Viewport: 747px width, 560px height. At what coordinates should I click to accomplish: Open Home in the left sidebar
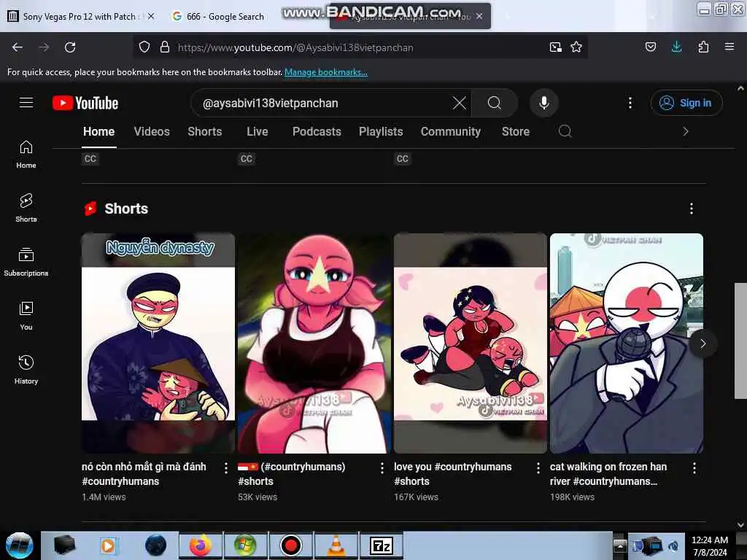pos(26,155)
